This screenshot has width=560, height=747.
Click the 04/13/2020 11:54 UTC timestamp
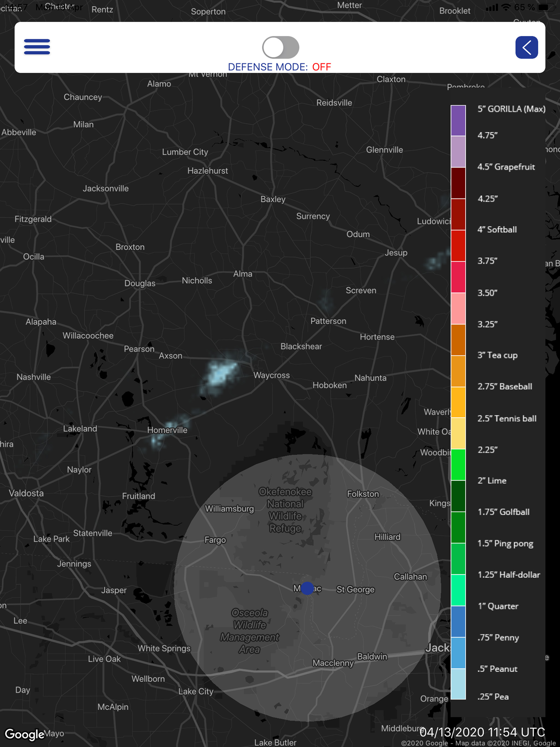point(482,732)
